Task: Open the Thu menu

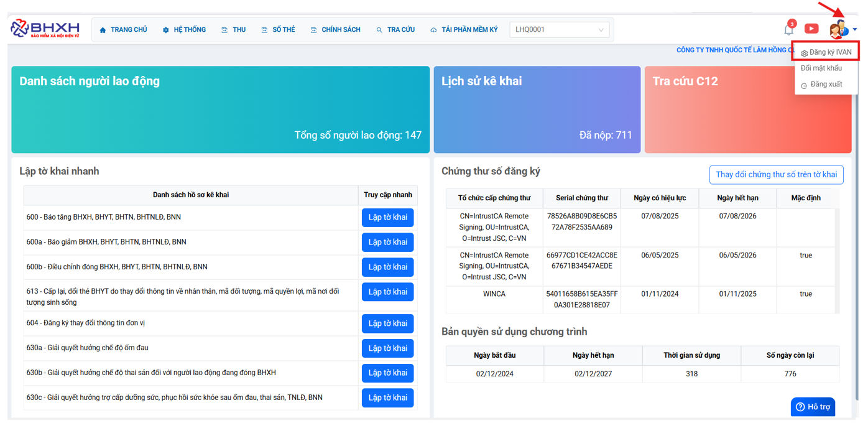Action: click(234, 29)
